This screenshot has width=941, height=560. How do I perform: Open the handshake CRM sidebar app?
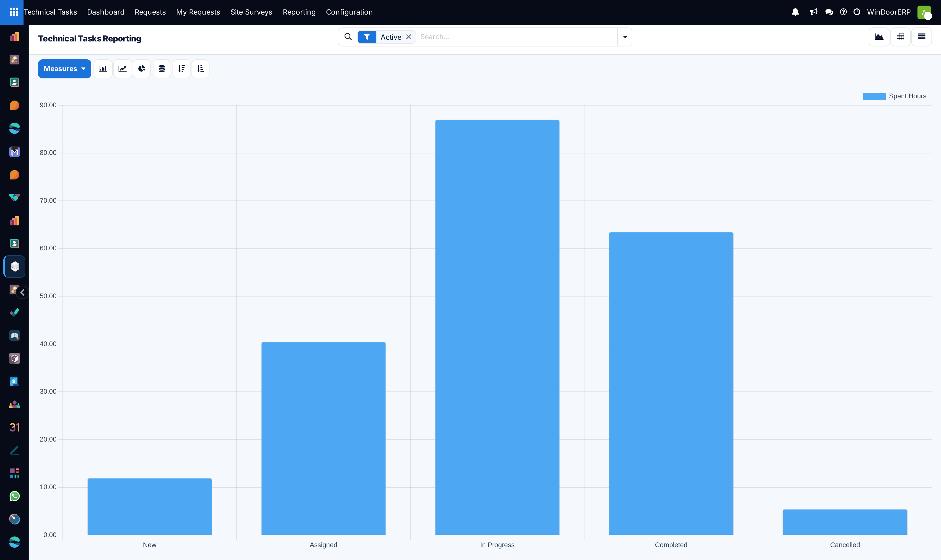tap(14, 198)
